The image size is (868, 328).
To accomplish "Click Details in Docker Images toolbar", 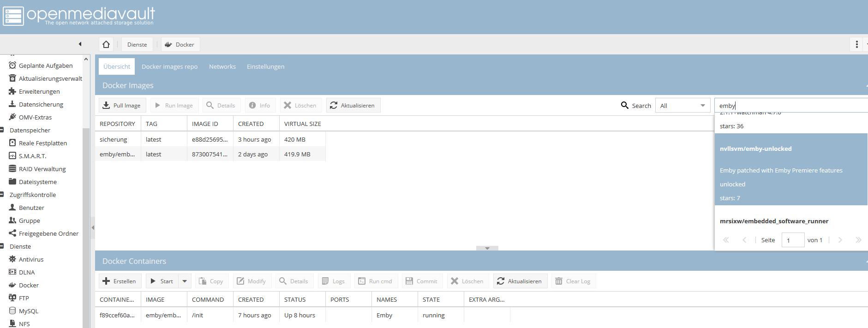I will pyautogui.click(x=221, y=105).
